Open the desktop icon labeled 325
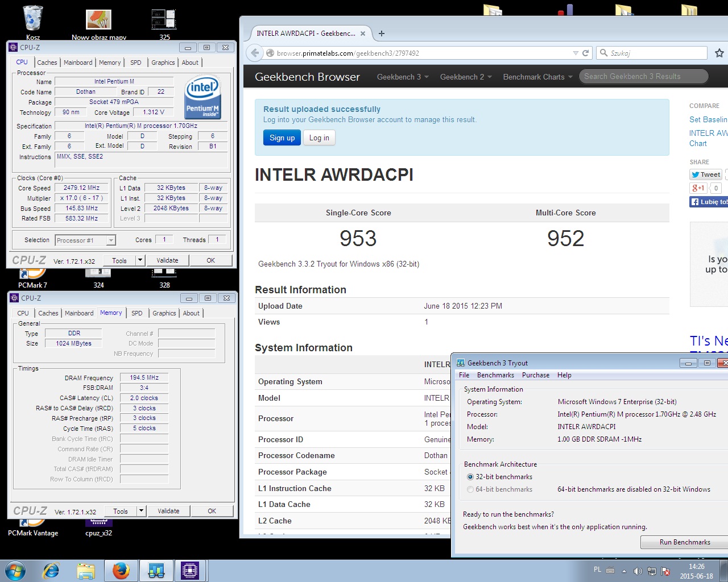This screenshot has width=728, height=582. click(x=164, y=22)
